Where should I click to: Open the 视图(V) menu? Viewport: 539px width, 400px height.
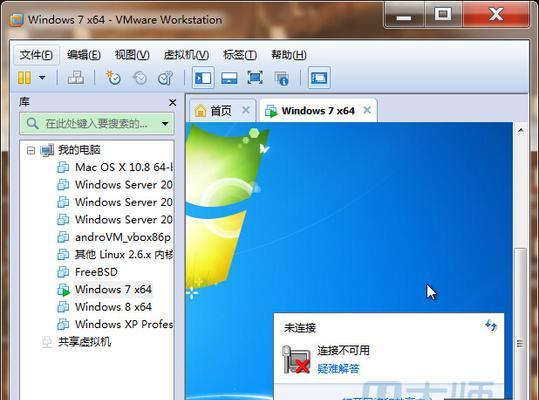click(132, 55)
